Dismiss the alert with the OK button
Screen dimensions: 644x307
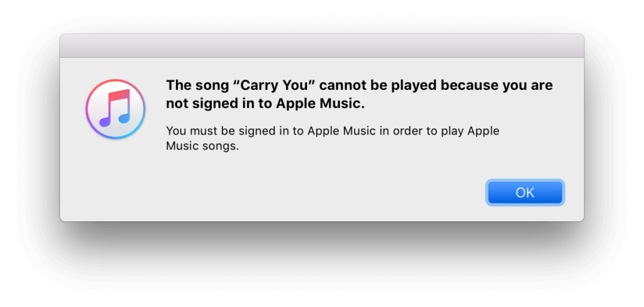tap(525, 193)
